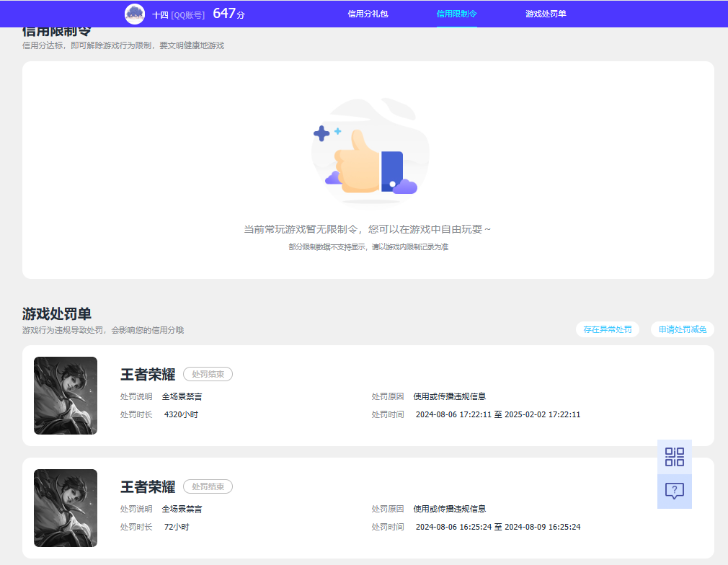Click 处罚结束 badge on 4320小时 card
The image size is (728, 565).
(208, 374)
